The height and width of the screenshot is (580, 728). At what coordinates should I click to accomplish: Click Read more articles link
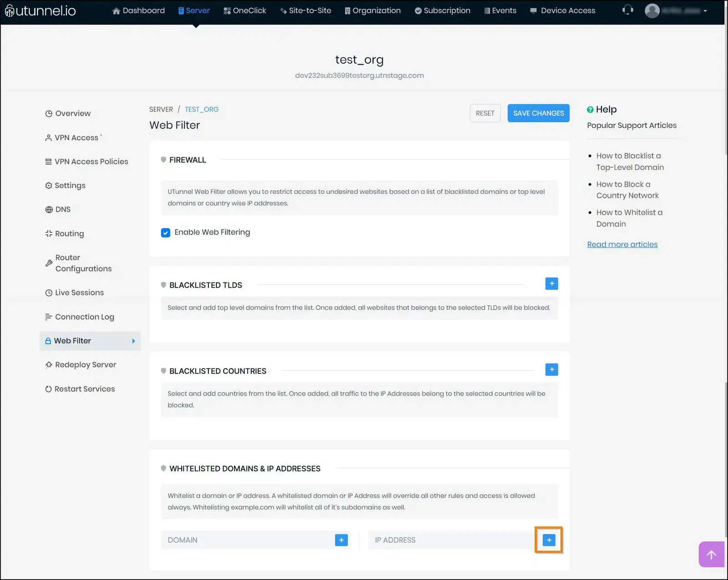(622, 244)
